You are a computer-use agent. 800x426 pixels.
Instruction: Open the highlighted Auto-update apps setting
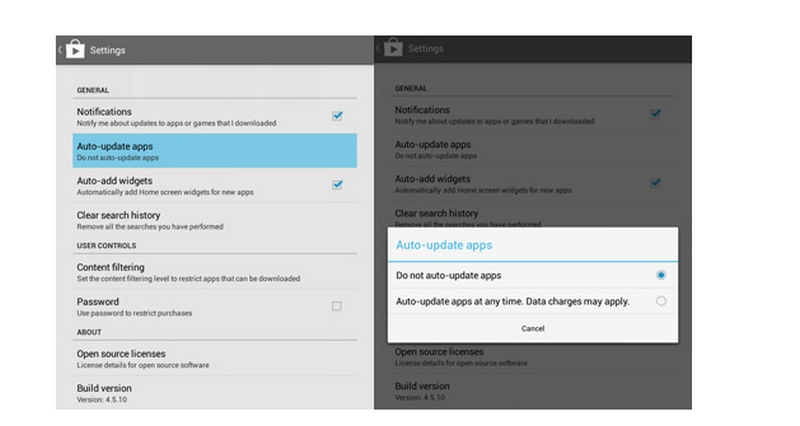pos(214,151)
